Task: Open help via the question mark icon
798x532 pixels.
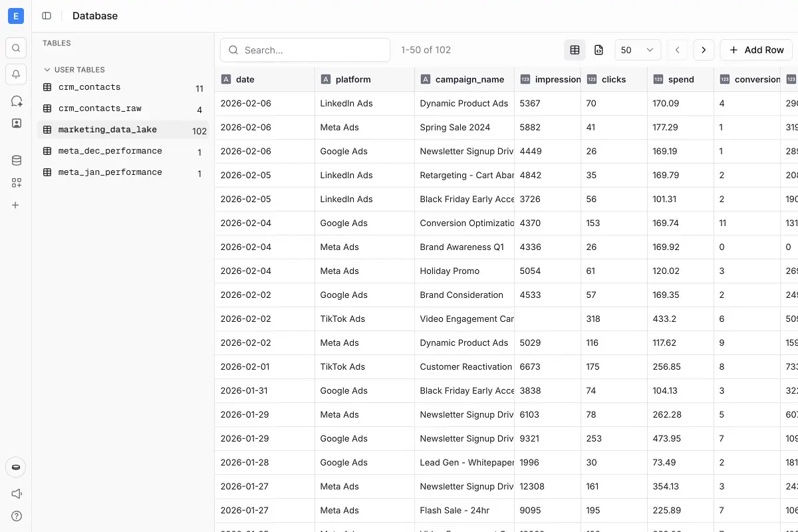Action: tap(15, 516)
